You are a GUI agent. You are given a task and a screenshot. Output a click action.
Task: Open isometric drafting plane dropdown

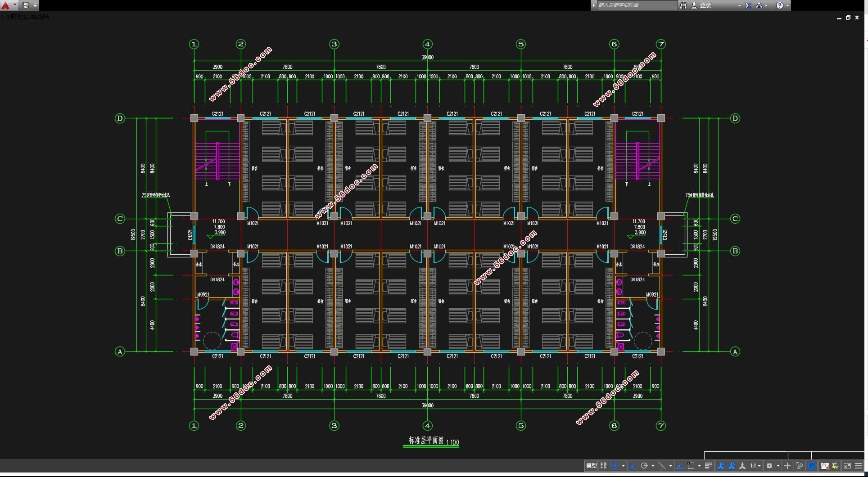pos(670,466)
